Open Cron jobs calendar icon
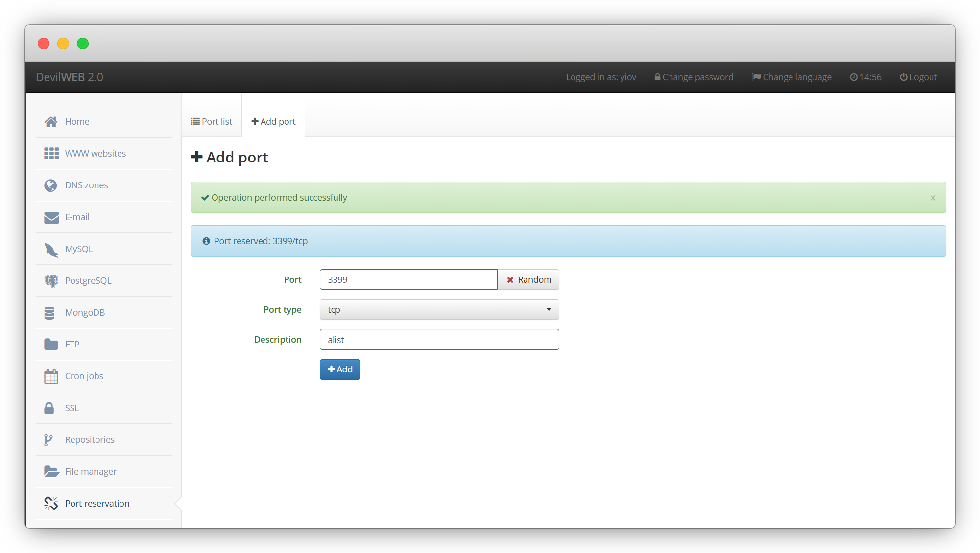The height and width of the screenshot is (553, 980). click(x=51, y=376)
